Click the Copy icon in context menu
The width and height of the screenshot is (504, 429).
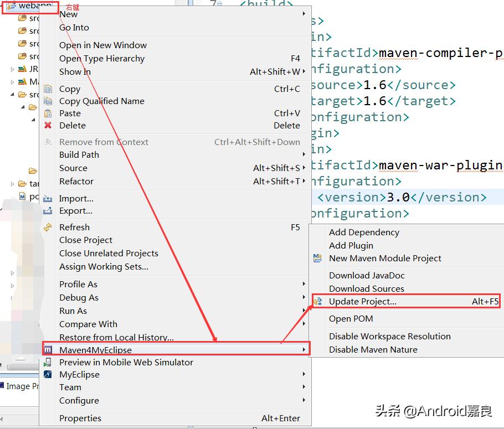[48, 89]
